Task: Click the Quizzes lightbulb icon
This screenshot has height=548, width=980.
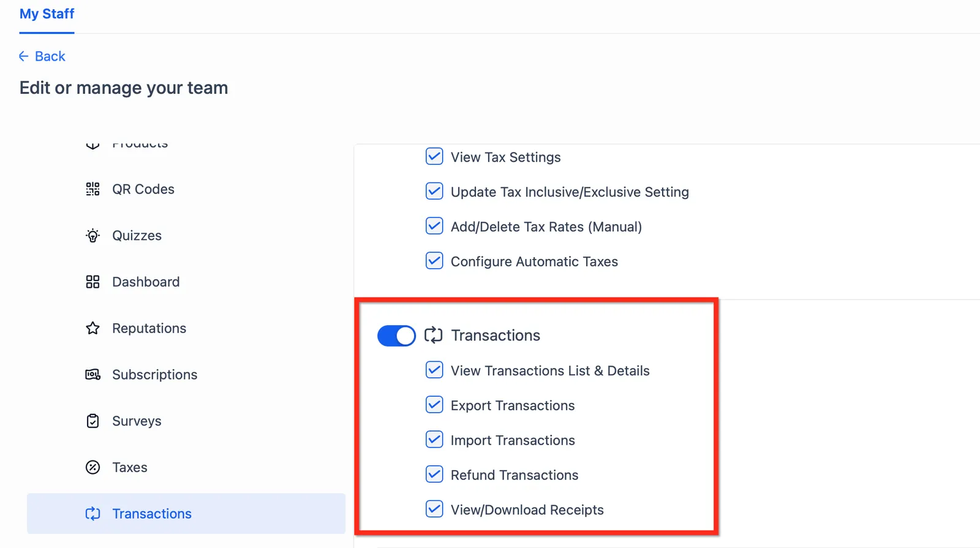Action: 92,236
